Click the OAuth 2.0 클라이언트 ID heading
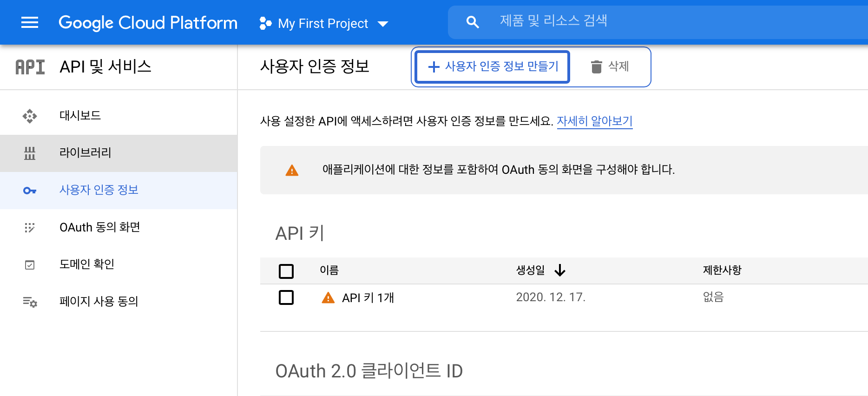868x396 pixels. 369,371
